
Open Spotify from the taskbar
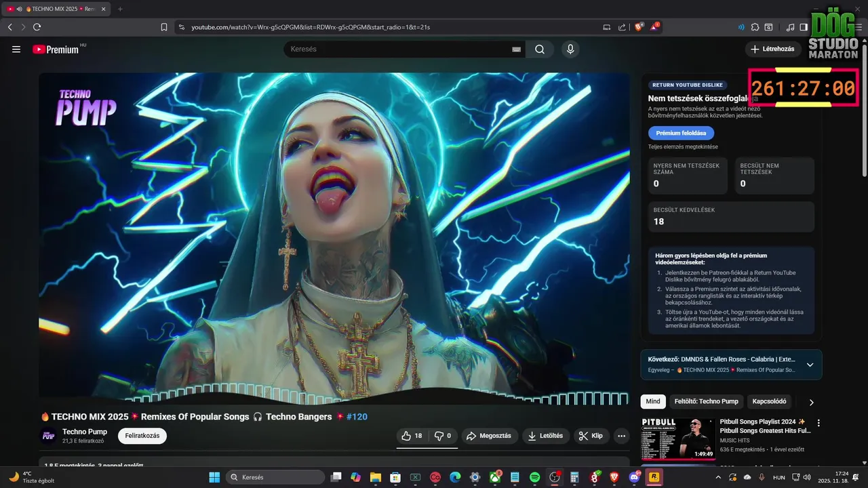point(534,477)
